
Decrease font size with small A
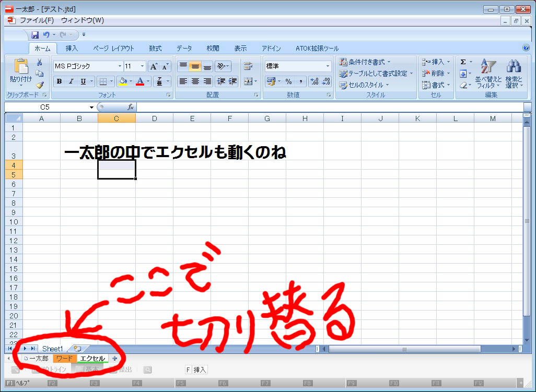tap(165, 66)
